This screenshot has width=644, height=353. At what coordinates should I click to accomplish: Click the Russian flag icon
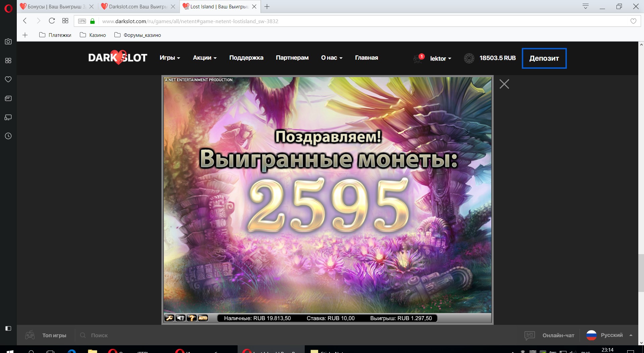point(591,335)
